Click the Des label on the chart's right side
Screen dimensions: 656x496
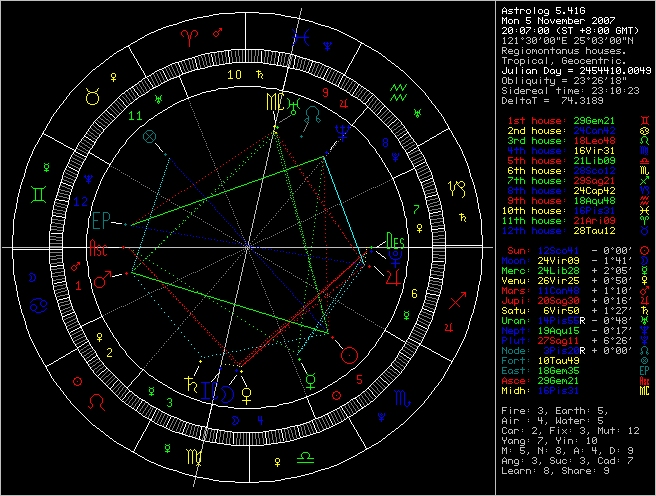pyautogui.click(x=396, y=243)
